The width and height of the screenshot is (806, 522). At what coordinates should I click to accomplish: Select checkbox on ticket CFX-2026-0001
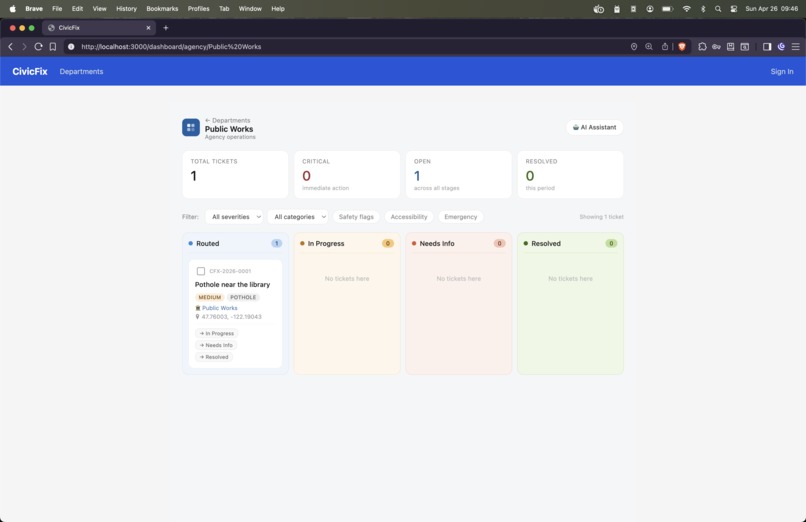click(x=201, y=271)
